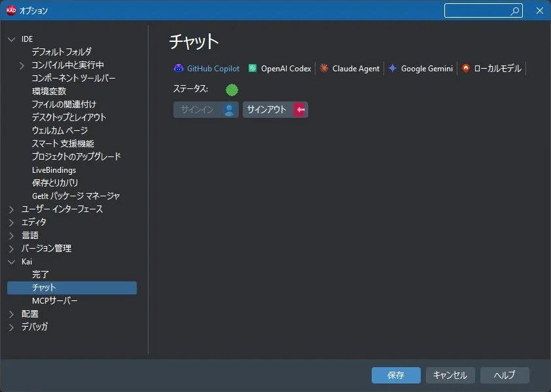Expand the 言語 node
Screen dimensions: 551x392
click(12, 236)
